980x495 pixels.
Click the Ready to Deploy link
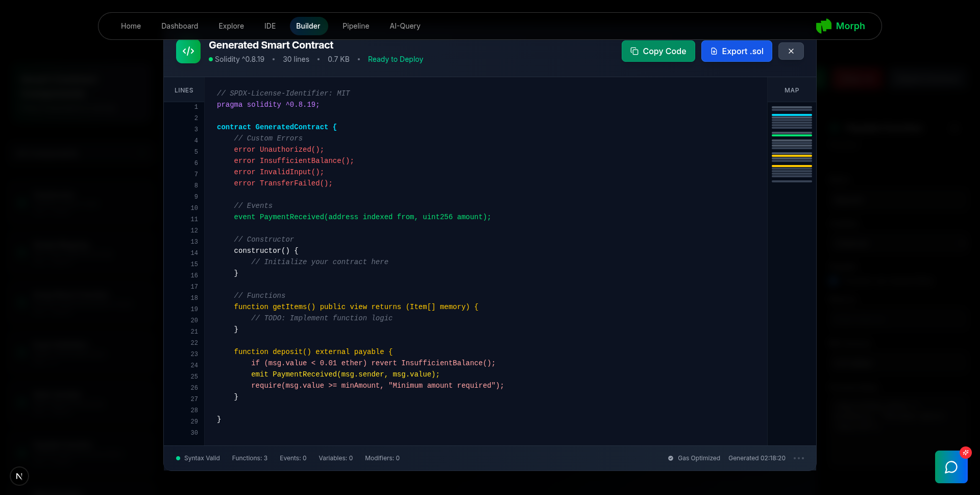tap(396, 59)
